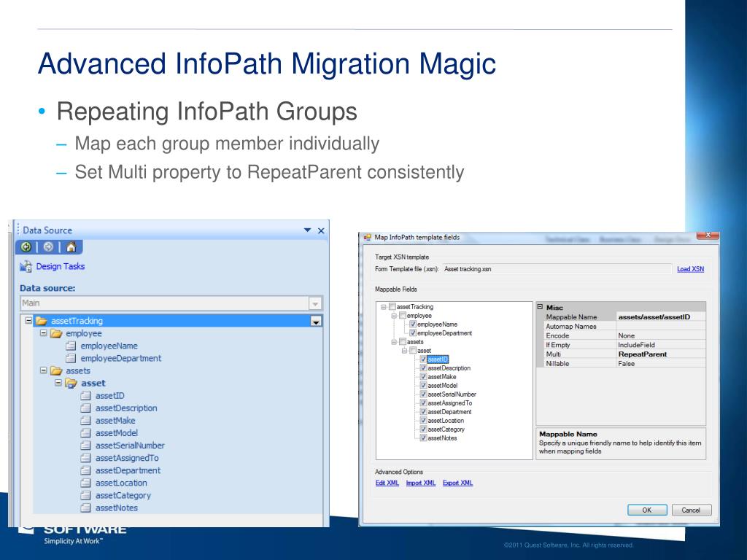Click the employeeName field icon
The width and height of the screenshot is (747, 560).
tap(71, 346)
